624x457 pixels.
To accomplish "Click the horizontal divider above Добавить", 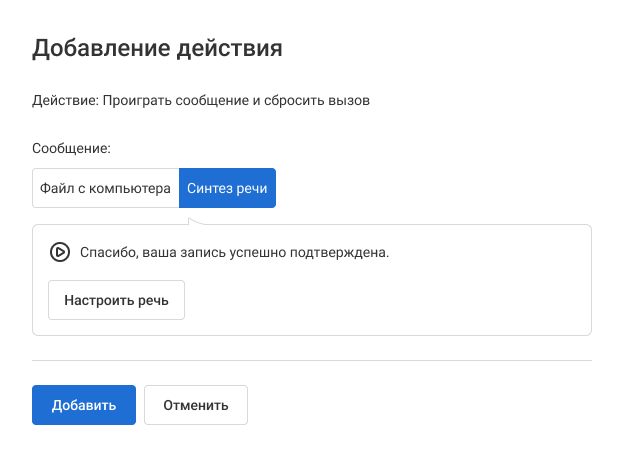I will 312,360.
